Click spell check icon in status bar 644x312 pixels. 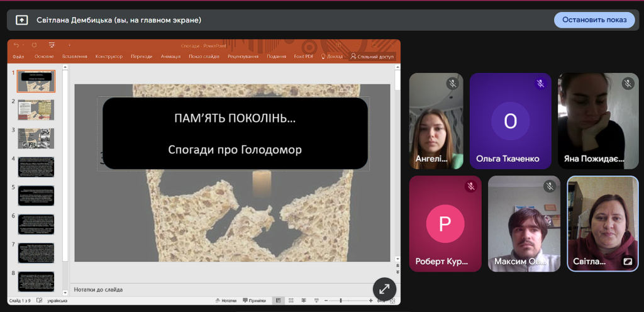[40, 301]
